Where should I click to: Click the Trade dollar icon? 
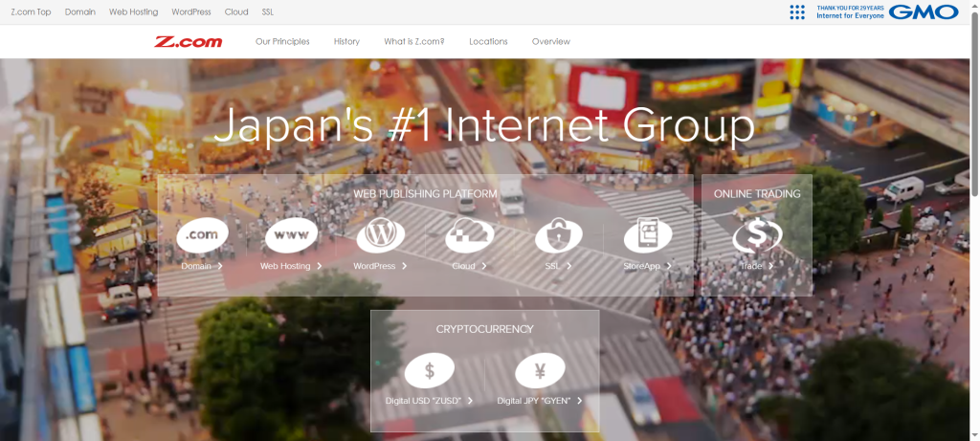[x=757, y=235]
